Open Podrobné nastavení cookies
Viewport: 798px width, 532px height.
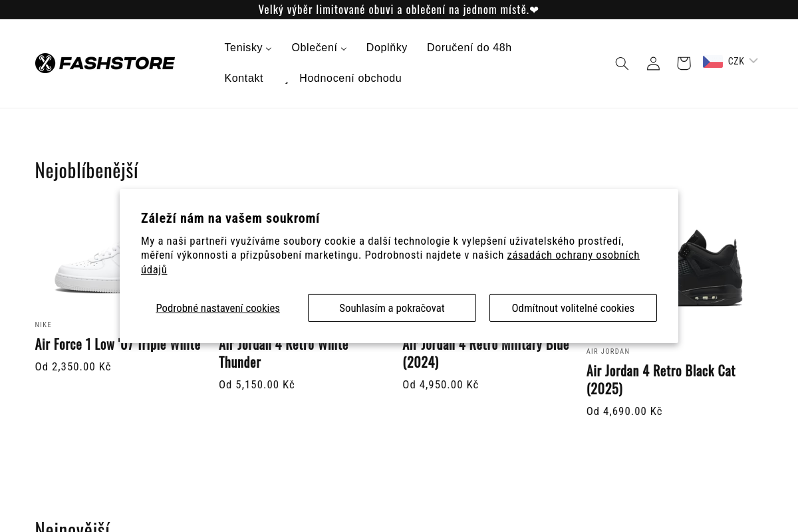click(x=217, y=308)
